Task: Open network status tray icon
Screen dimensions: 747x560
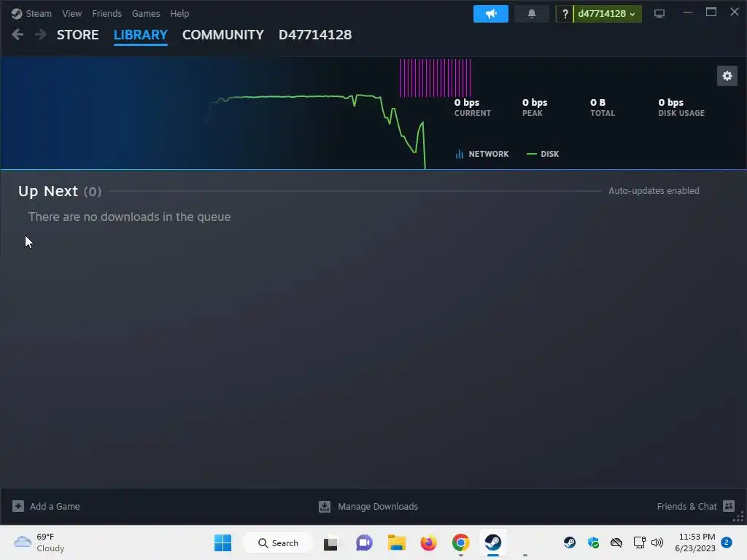Action: point(639,542)
